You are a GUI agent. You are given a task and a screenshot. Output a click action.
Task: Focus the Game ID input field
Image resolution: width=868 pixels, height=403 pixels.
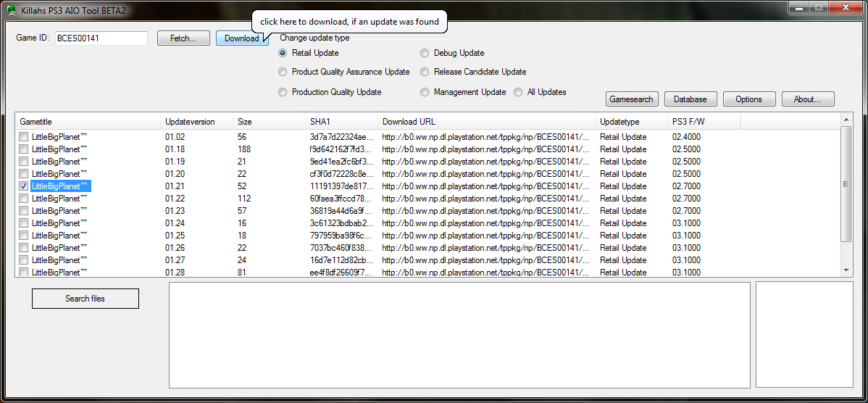[x=101, y=38]
